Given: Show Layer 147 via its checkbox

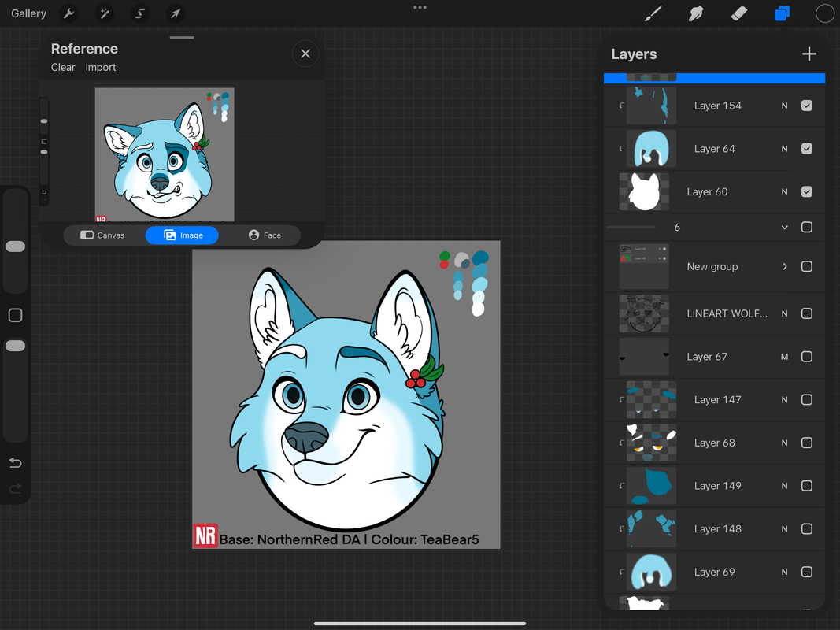Looking at the screenshot, I should click(x=807, y=399).
